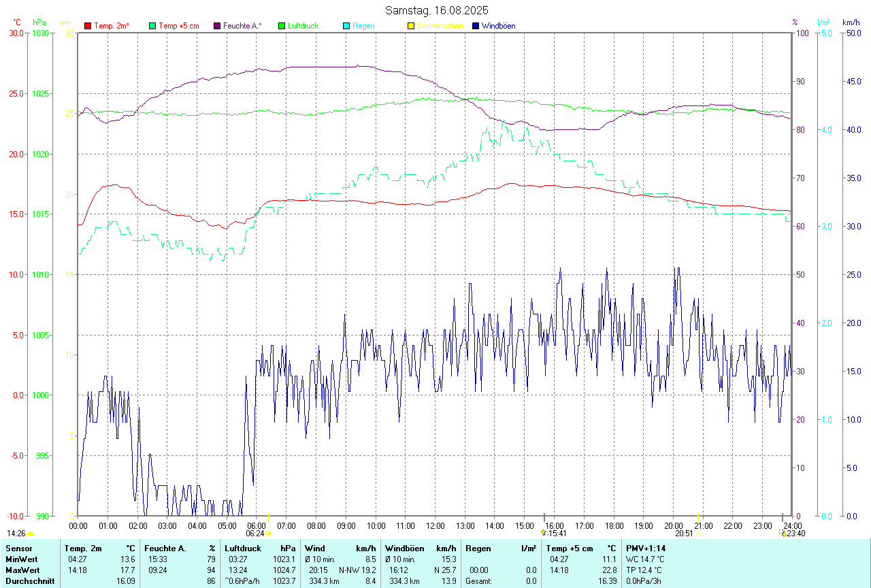
Task: Click the Windböen column header in table
Action: (x=404, y=548)
